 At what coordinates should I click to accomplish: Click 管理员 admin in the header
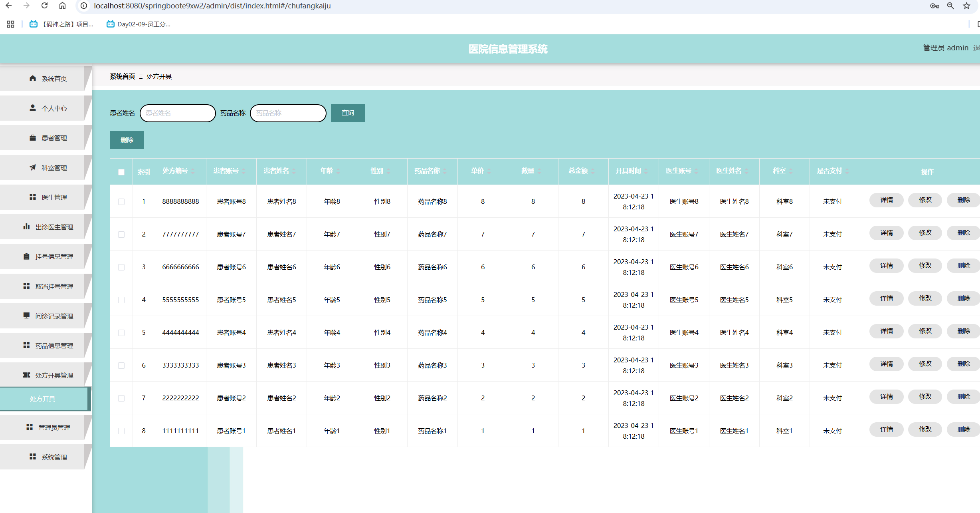(x=946, y=48)
